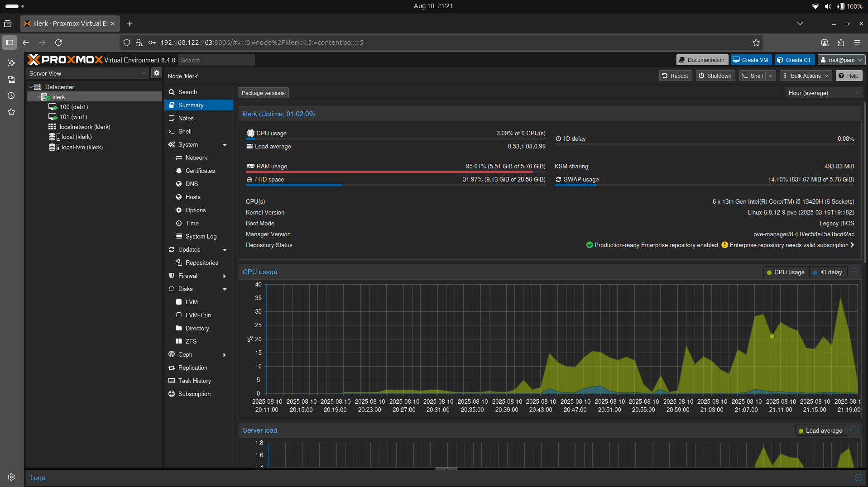Open the Hour (average) timeframe dropdown
The width and height of the screenshot is (868, 487).
823,93
